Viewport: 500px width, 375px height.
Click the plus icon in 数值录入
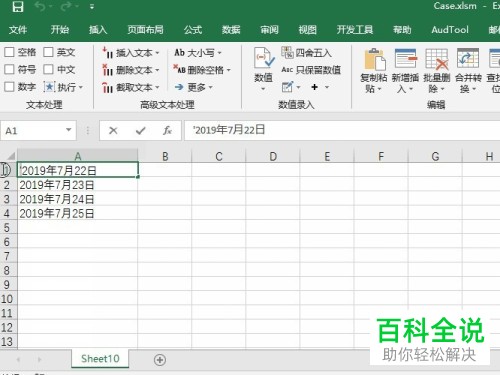pos(314,87)
